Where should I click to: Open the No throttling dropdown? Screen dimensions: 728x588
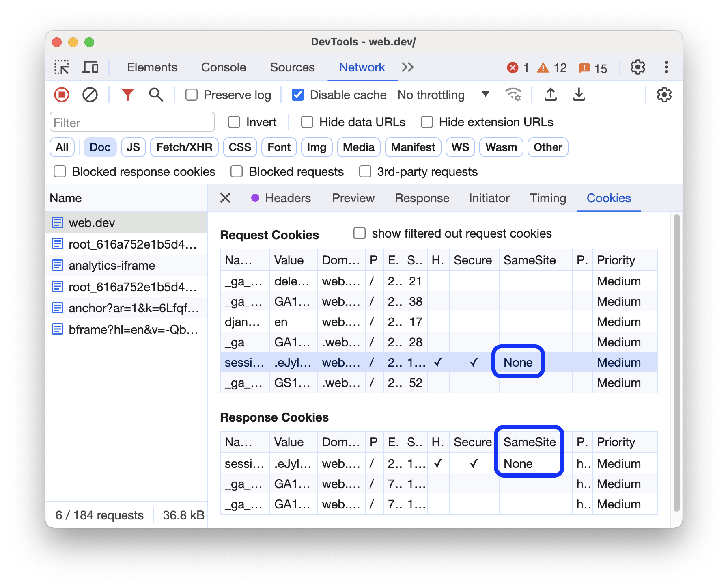pos(442,95)
